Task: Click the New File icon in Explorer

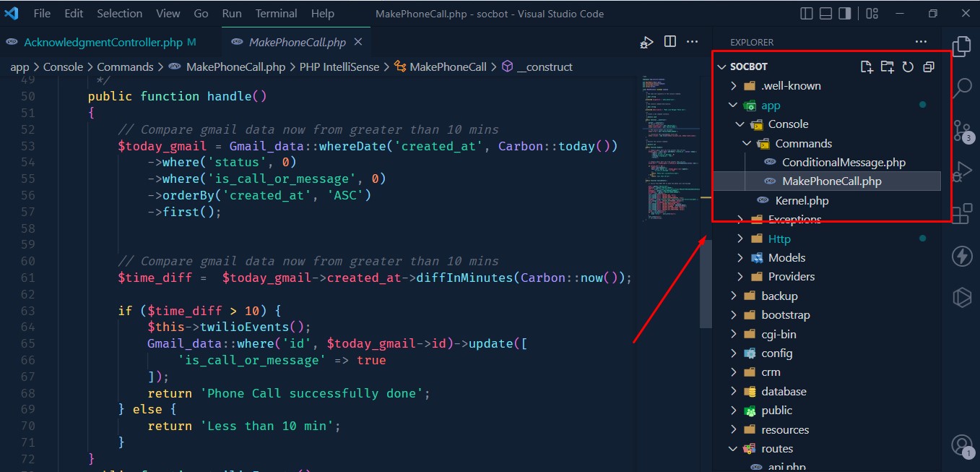Action: click(867, 67)
